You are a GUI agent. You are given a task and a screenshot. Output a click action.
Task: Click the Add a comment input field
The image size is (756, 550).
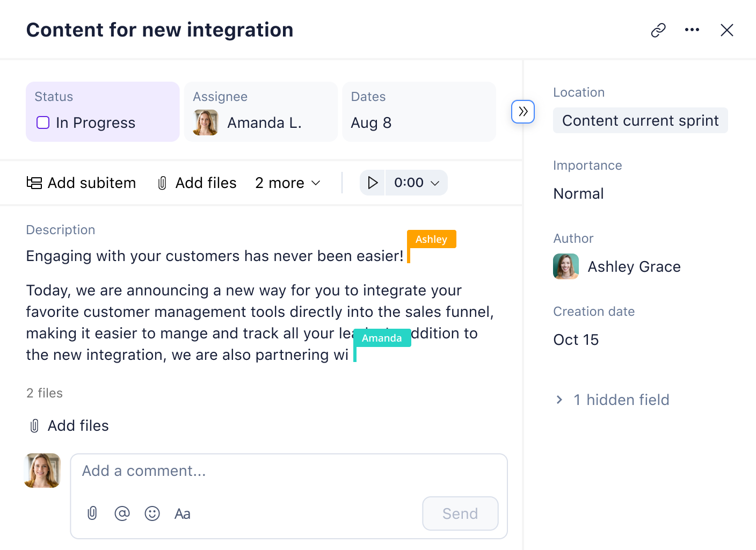point(215,471)
